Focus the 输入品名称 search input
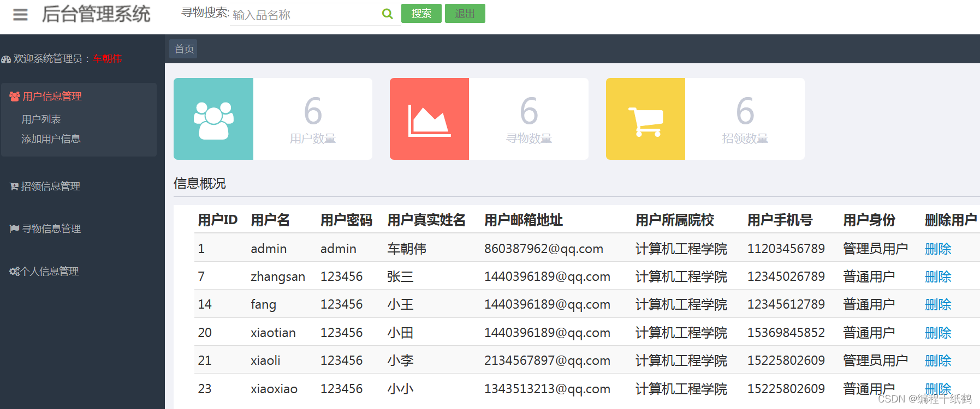Image resolution: width=980 pixels, height=409 pixels. click(306, 15)
